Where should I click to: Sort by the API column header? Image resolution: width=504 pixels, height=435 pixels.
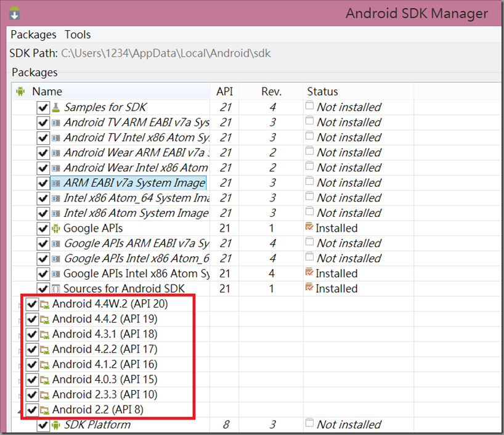point(224,92)
